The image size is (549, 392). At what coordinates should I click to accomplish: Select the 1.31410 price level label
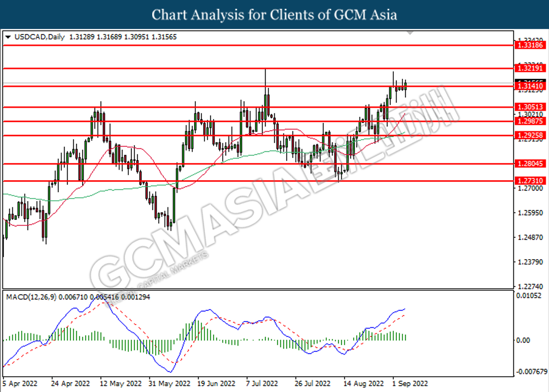pyautogui.click(x=530, y=86)
